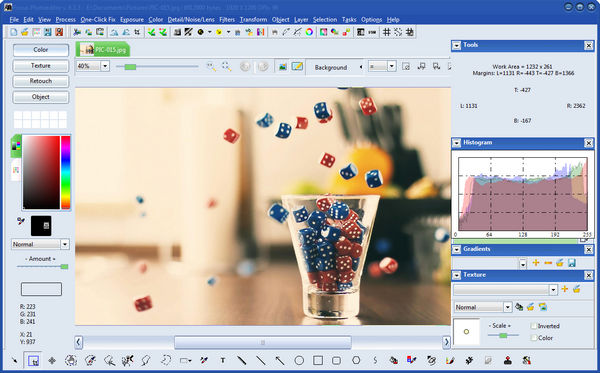Open the One-Click Fix menu
Image resolution: width=600 pixels, height=373 pixels.
(98, 20)
